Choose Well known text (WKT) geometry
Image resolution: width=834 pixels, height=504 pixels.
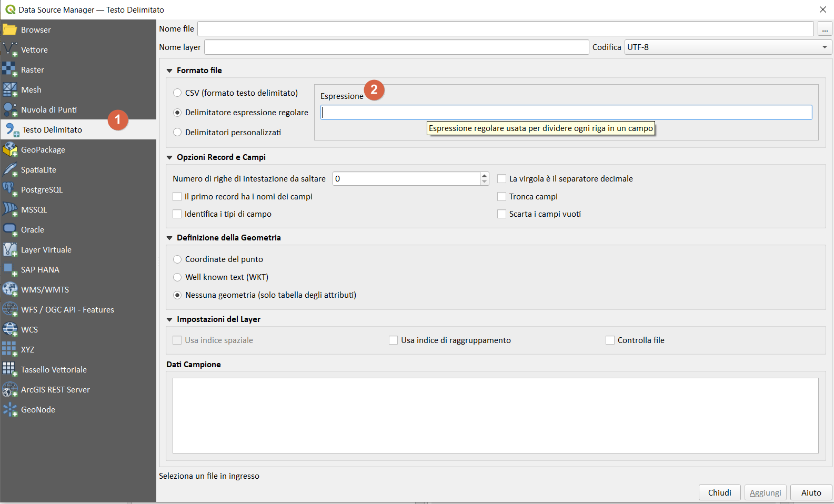[178, 277]
